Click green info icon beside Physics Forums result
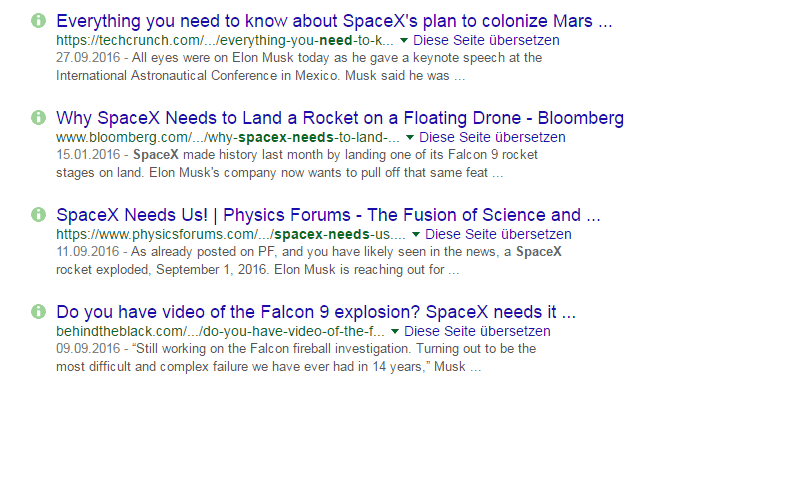This screenshot has height=500, width=800. (x=38, y=214)
